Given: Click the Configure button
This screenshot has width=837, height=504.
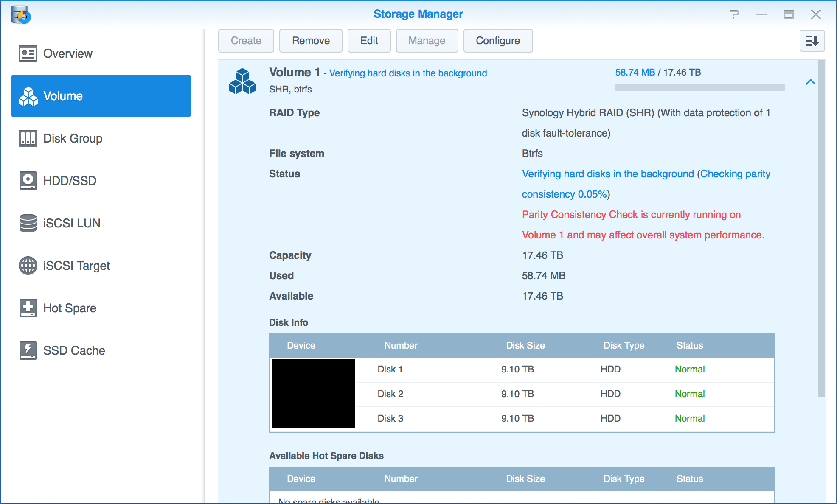Looking at the screenshot, I should (x=498, y=41).
